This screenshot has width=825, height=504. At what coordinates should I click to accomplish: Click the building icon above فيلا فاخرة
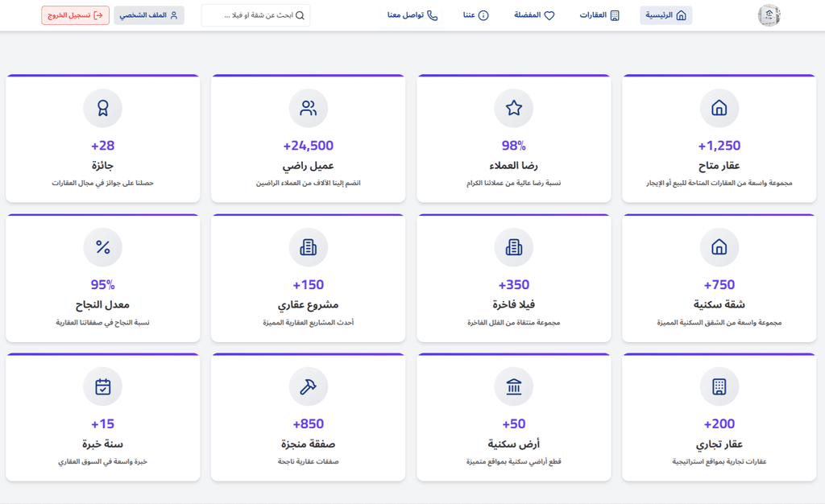[x=513, y=247]
